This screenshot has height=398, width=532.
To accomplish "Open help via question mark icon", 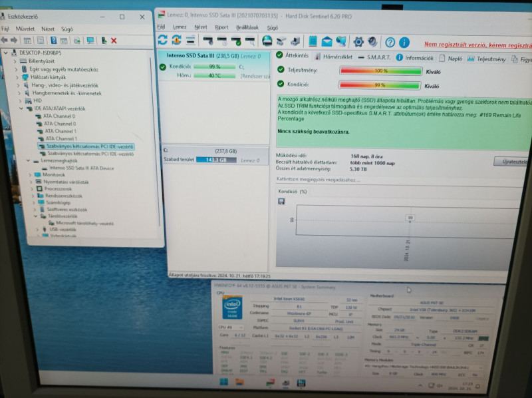I will [x=390, y=43].
